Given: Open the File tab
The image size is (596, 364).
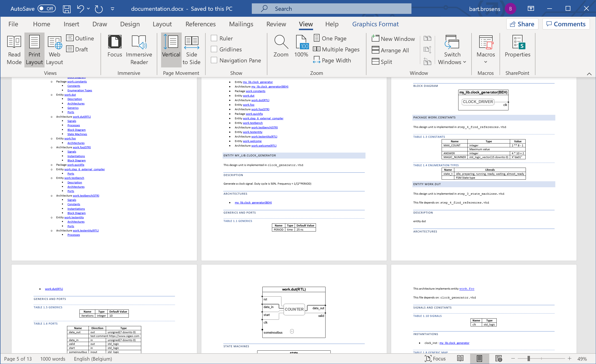Looking at the screenshot, I should (13, 24).
